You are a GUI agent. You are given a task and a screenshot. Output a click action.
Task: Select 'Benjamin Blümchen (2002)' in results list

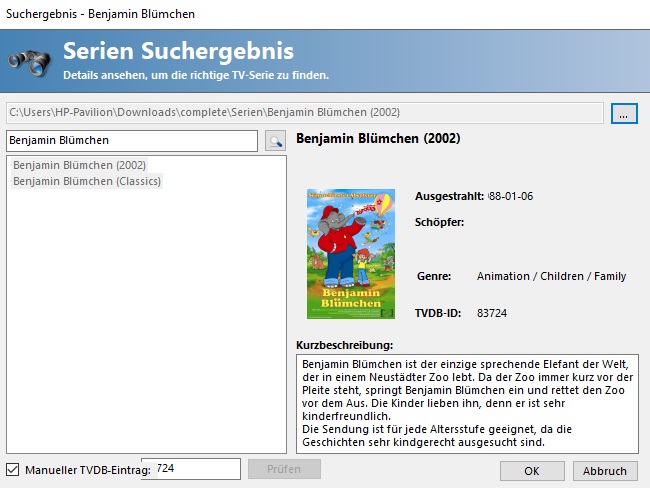click(79, 165)
